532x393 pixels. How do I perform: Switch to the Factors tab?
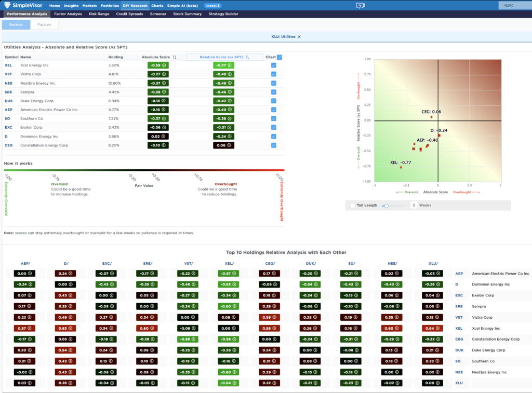44,24
